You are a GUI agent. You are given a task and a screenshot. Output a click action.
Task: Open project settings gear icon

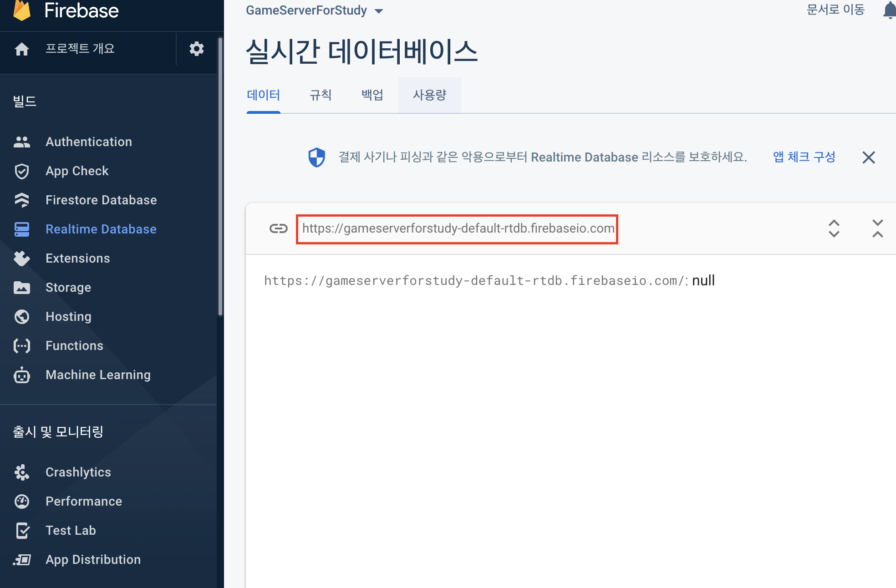[196, 49]
